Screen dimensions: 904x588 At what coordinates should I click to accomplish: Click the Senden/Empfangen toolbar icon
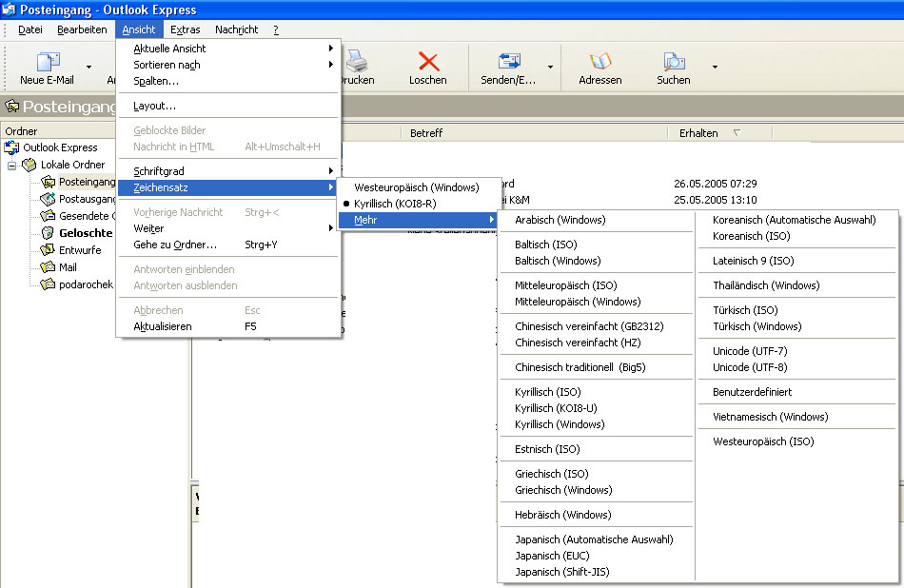509,61
